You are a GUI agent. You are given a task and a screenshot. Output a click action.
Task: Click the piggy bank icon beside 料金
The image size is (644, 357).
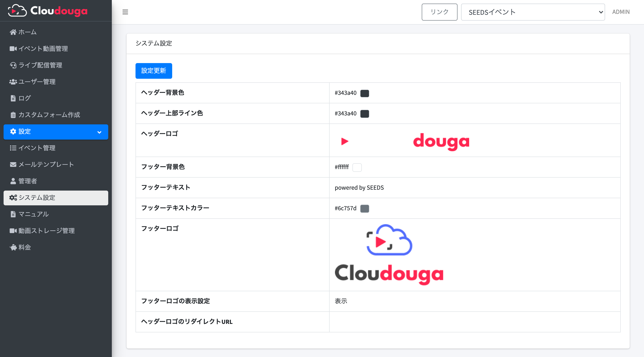[13, 247]
